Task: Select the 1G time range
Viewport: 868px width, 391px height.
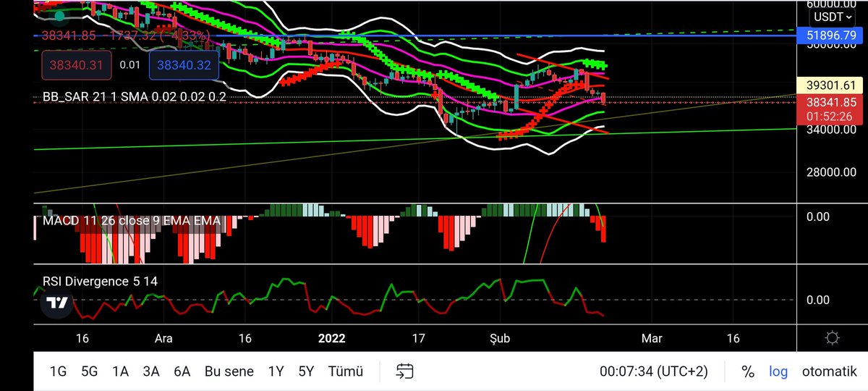Action: coord(58,371)
